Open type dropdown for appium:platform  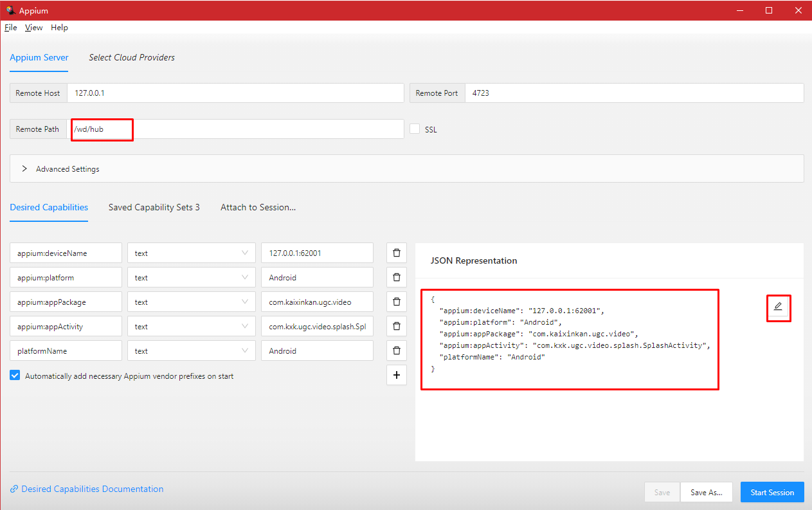pyautogui.click(x=191, y=277)
